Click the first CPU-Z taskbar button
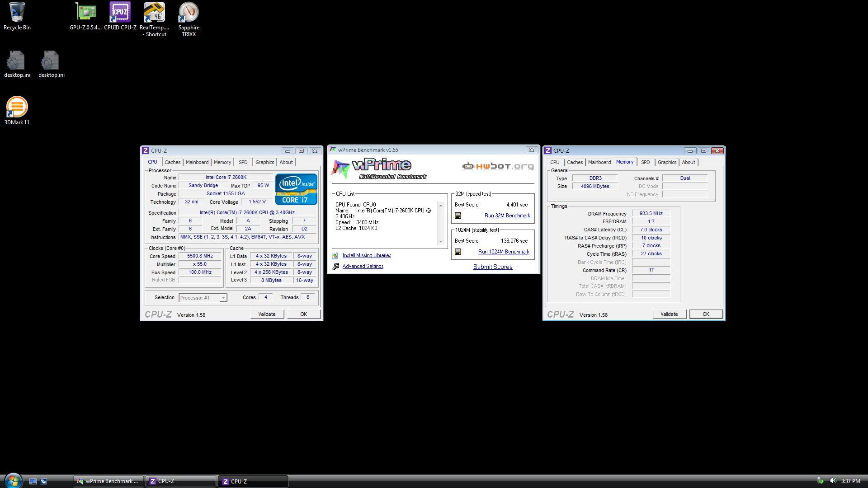 pyautogui.click(x=181, y=481)
